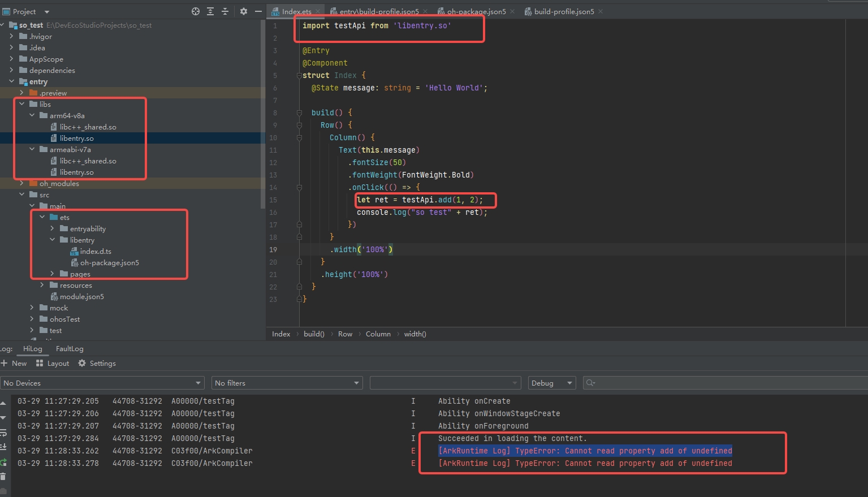Open the Debug log level dropdown
Image resolution: width=868 pixels, height=497 pixels.
552,383
